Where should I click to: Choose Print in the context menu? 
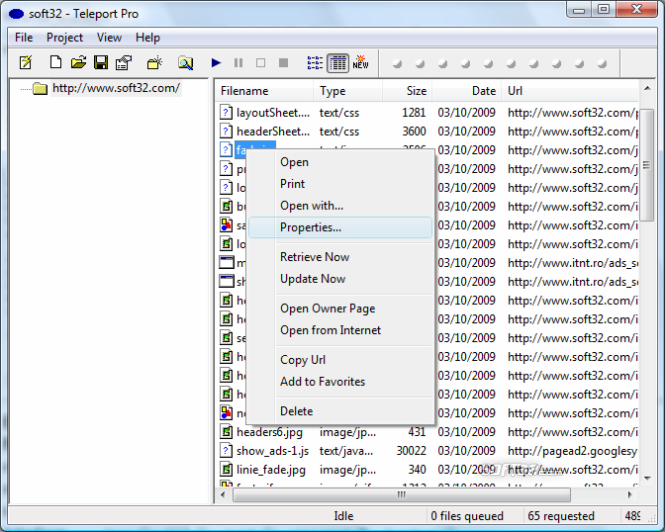pos(340,184)
